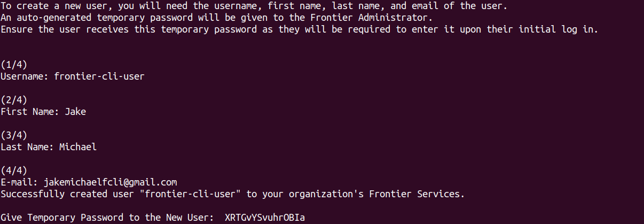The height and width of the screenshot is (224, 644).
Task: Click the username value frontier-cli-user after the Username label
Action: point(99,76)
